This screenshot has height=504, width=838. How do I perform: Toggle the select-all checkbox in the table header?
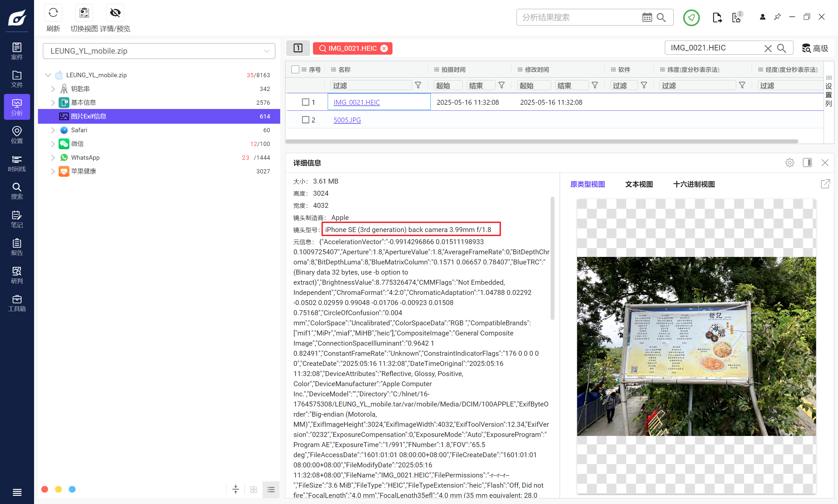click(x=295, y=70)
